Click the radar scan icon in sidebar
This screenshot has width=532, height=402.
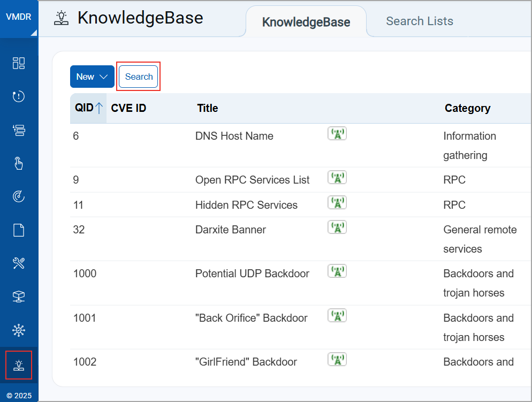click(x=19, y=197)
